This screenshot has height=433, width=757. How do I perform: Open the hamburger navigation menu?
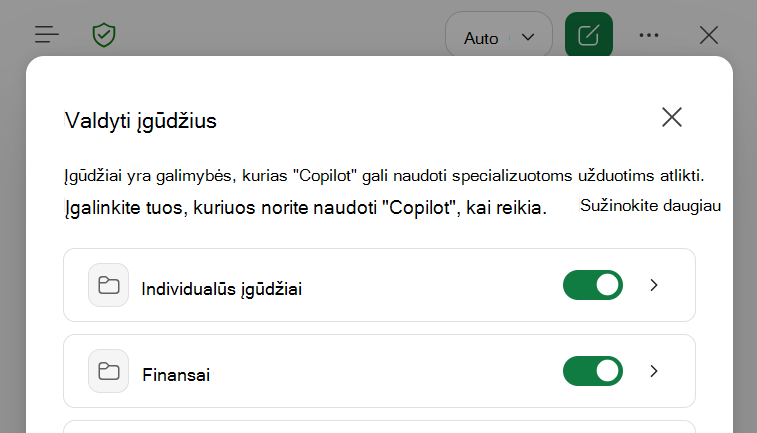(47, 35)
